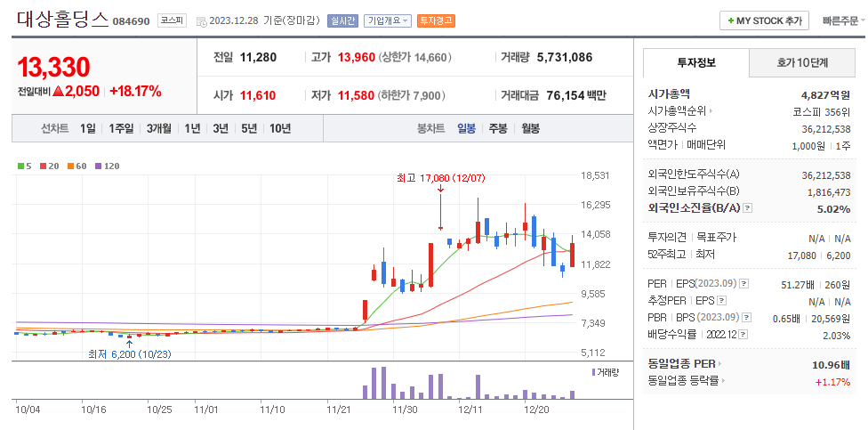Select the 3개월 line chart period
The height and width of the screenshot is (430, 868).
[x=159, y=128]
